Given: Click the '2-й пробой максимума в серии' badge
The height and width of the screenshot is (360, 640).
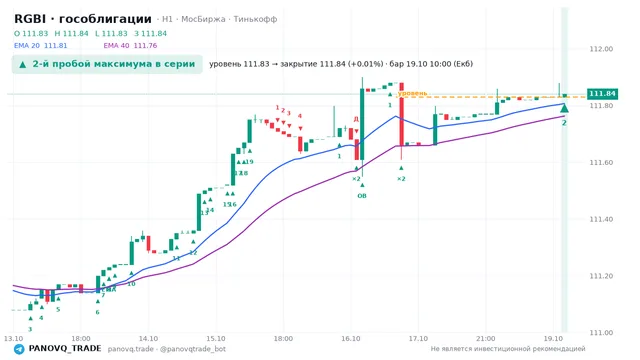Looking at the screenshot, I should (107, 64).
